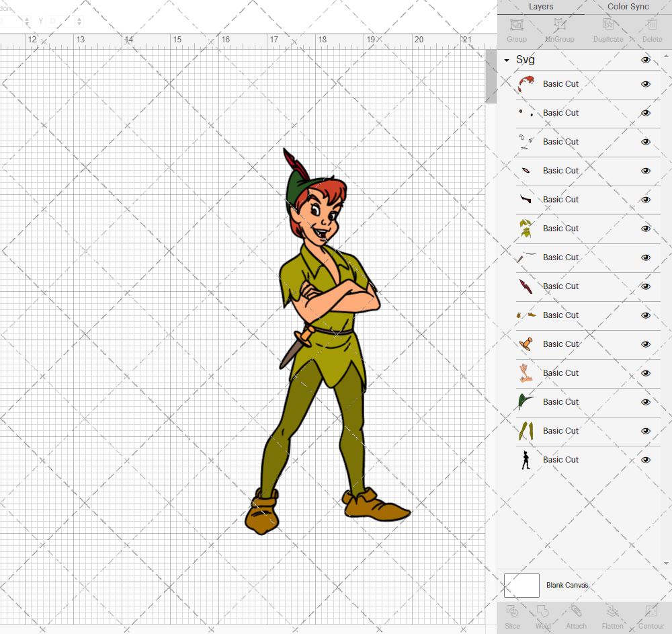Click the Slice tool icon
The height and width of the screenshot is (634, 672).
[512, 611]
